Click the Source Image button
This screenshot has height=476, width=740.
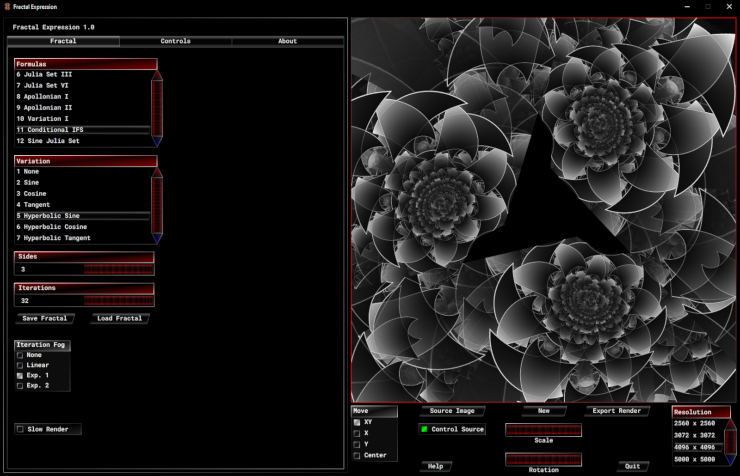click(452, 411)
